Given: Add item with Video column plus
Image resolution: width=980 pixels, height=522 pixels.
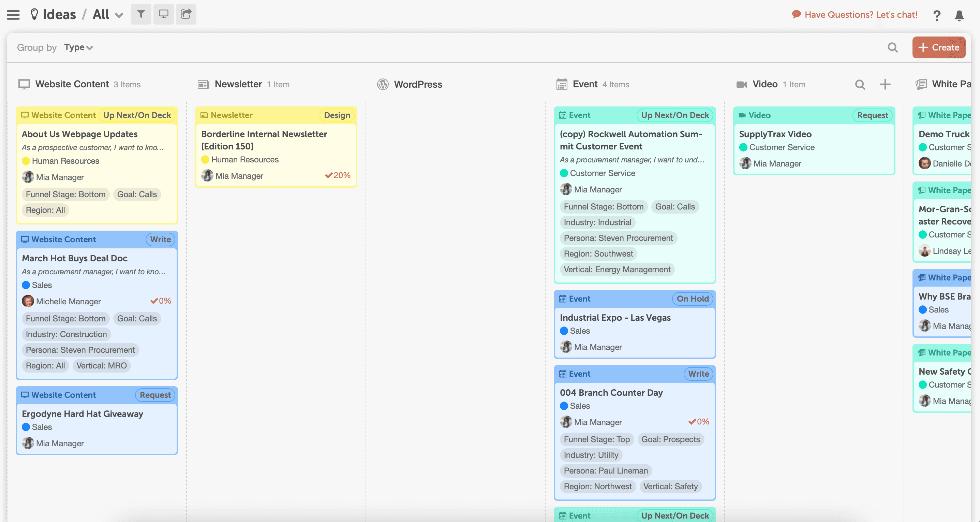Looking at the screenshot, I should 885,85.
